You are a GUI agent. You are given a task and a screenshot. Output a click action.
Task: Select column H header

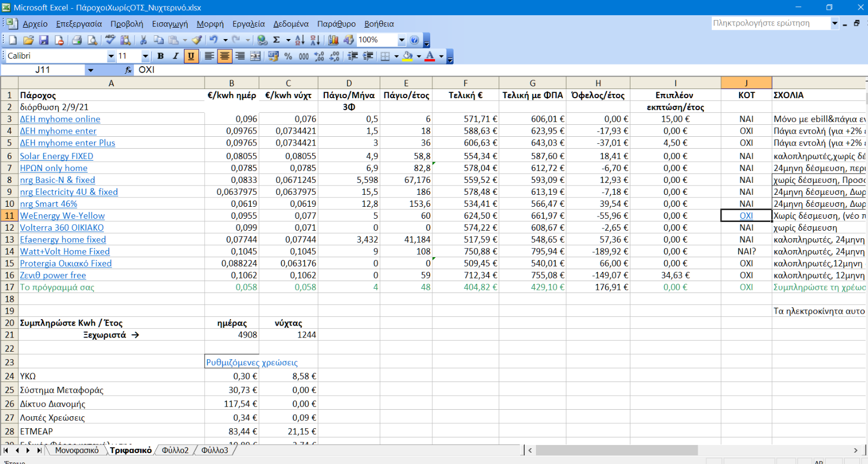598,83
